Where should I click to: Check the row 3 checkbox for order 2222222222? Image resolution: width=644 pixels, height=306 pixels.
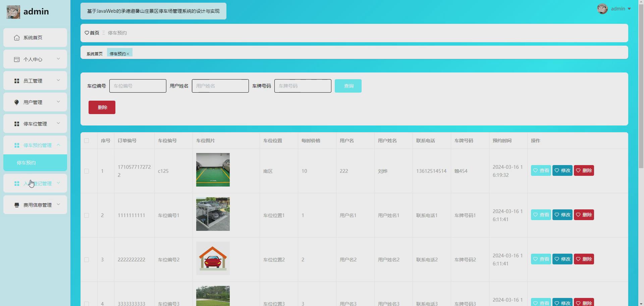point(87,260)
